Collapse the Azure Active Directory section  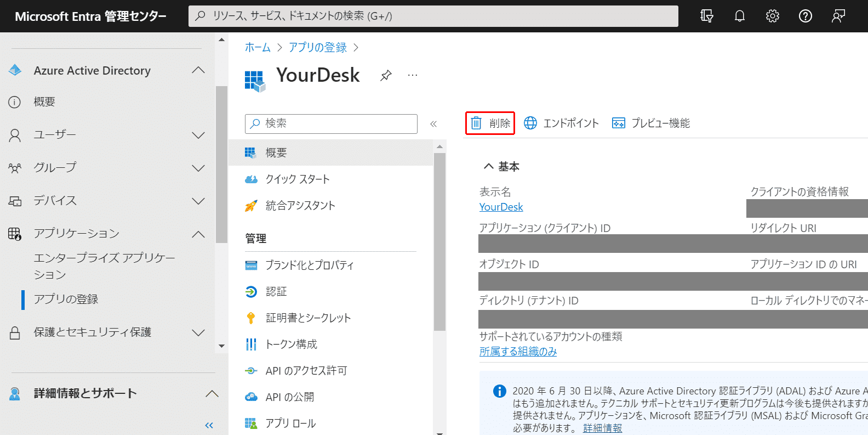point(198,70)
